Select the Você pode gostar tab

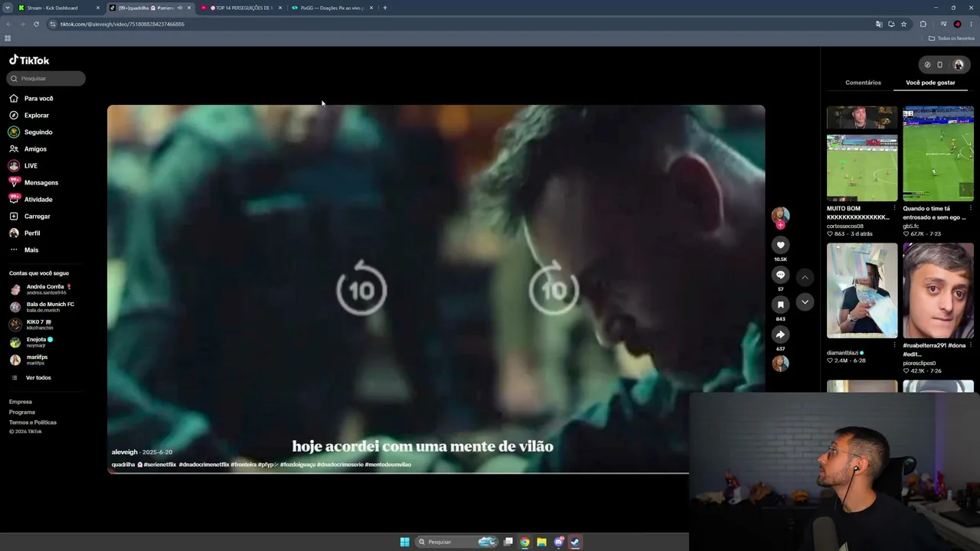[x=930, y=83]
